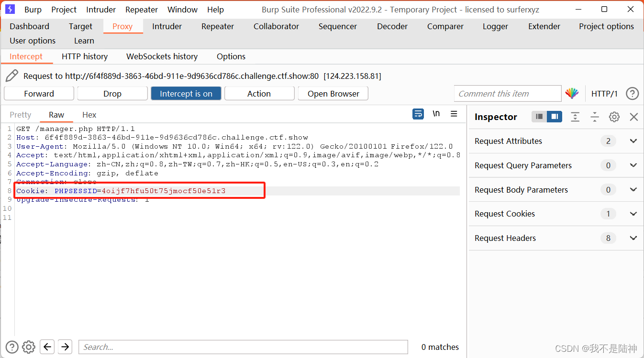Toggle the \n non-printable characters button
The height and width of the screenshot is (358, 644).
click(436, 114)
